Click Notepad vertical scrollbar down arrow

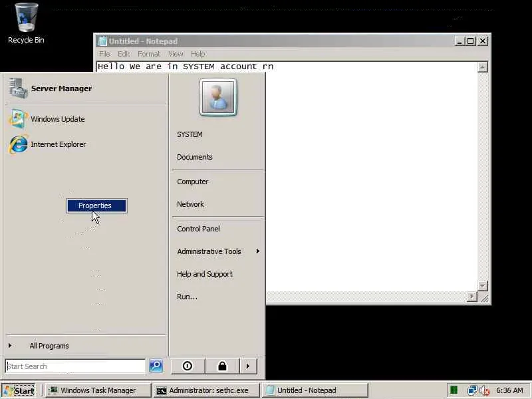[x=483, y=286]
